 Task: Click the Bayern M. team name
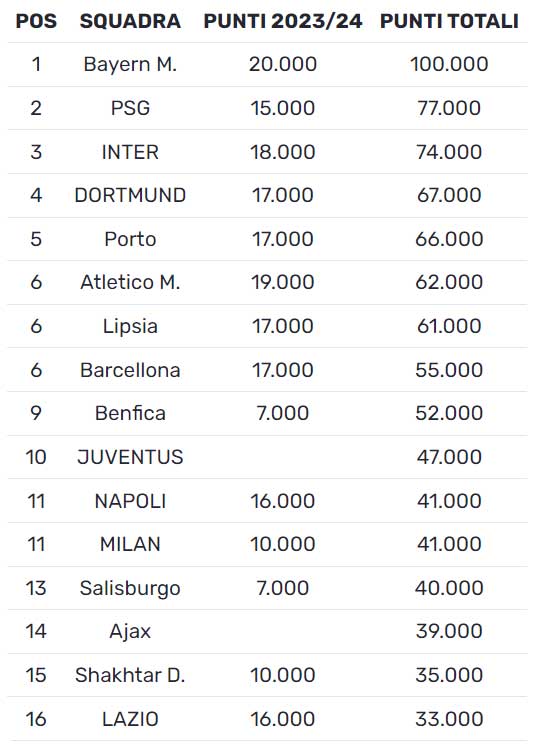coord(130,64)
